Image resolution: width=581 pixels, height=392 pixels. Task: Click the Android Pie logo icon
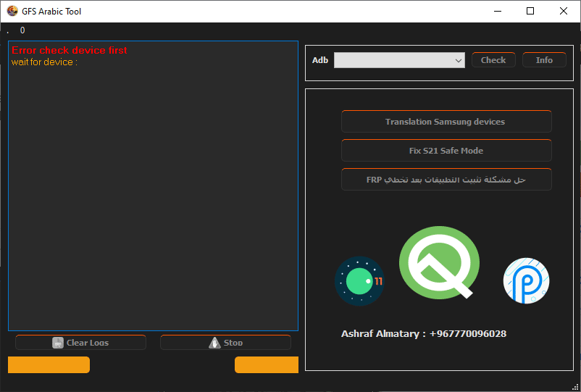526,280
